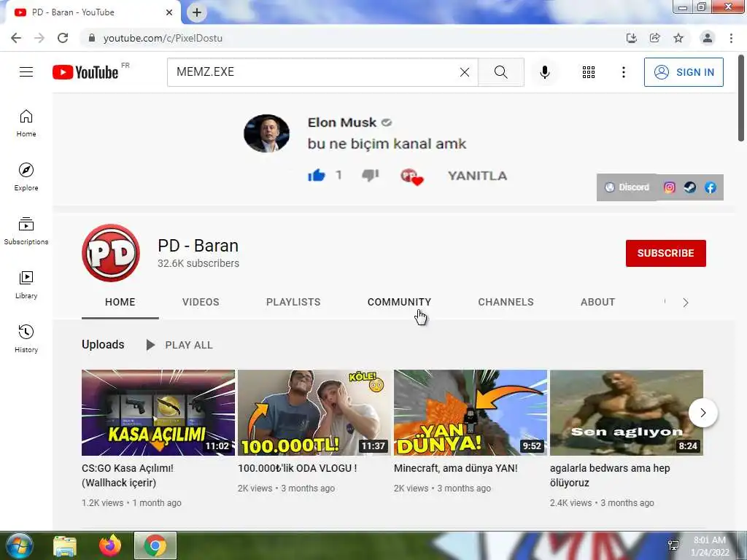Click the magnifier search button
The width and height of the screenshot is (747, 560).
click(x=500, y=72)
